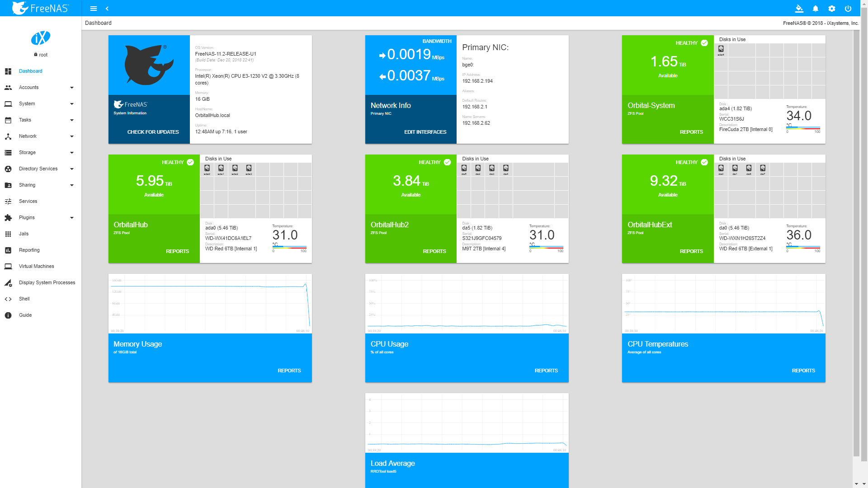The height and width of the screenshot is (488, 868).
Task: Click the Shell code icon in sidebar
Action: point(8,299)
